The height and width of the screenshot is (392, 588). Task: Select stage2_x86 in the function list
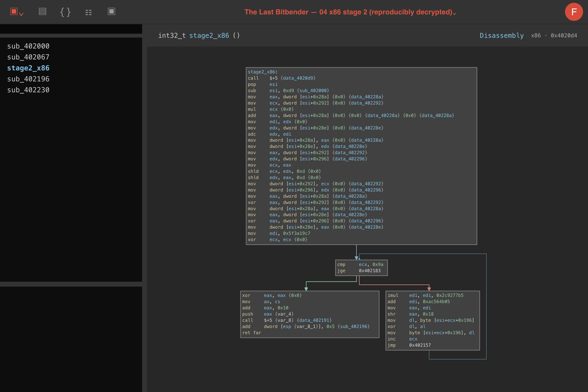(28, 68)
